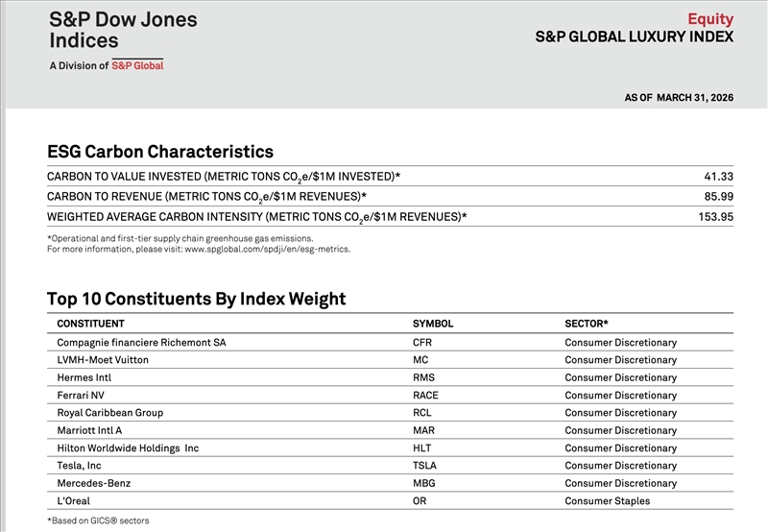768x532 pixels.
Task: Select the HLT symbol cell
Action: pos(422,448)
